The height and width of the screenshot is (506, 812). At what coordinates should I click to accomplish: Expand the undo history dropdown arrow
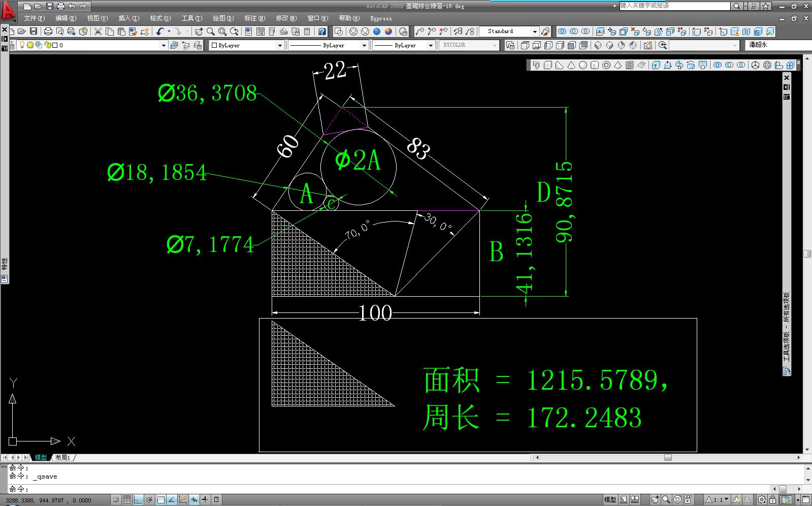click(x=169, y=31)
